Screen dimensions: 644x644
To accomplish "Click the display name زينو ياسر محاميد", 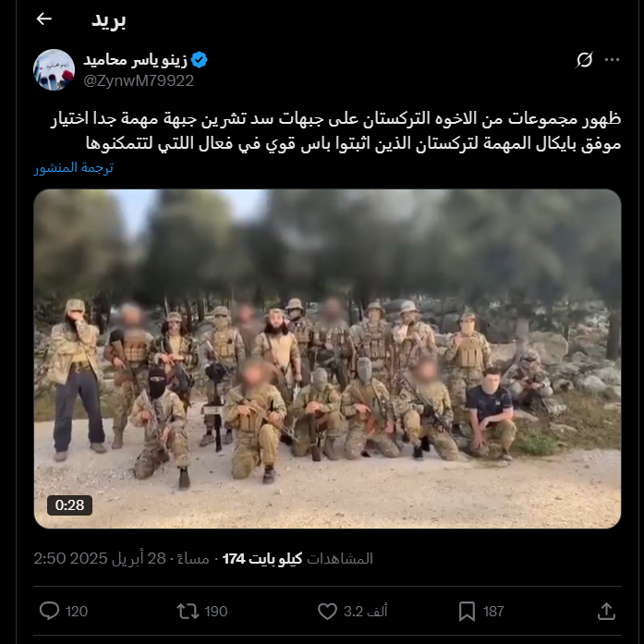I will point(136,60).
